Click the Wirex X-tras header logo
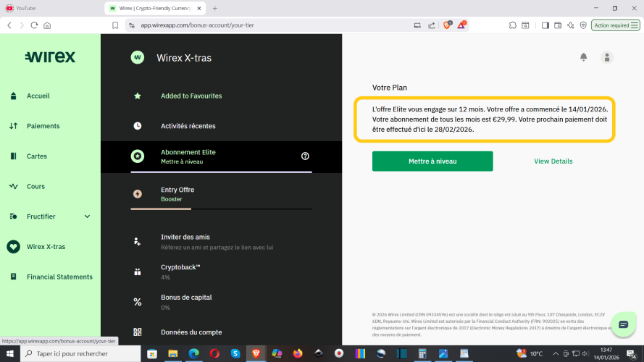 coord(138,57)
